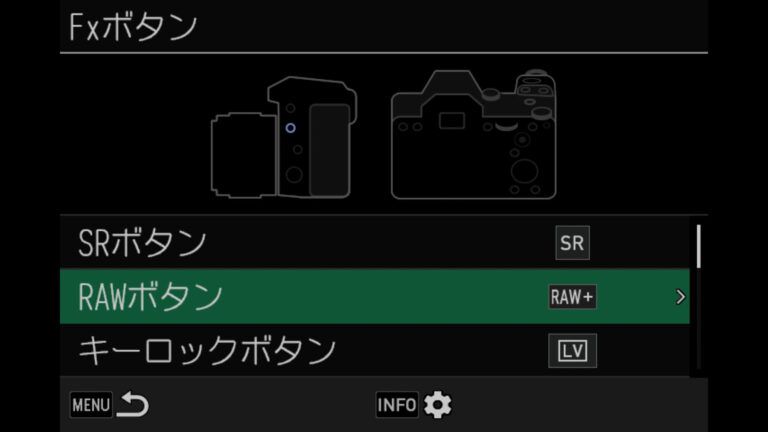Click the lens outline in side-view diagram
The height and width of the screenshot is (432, 768).
click(243, 155)
